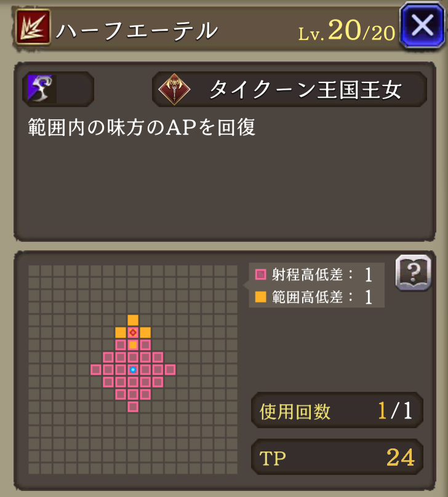Screen dimensions: 448x497
Task: Click the rightmost pink range cell
Action: click(170, 370)
